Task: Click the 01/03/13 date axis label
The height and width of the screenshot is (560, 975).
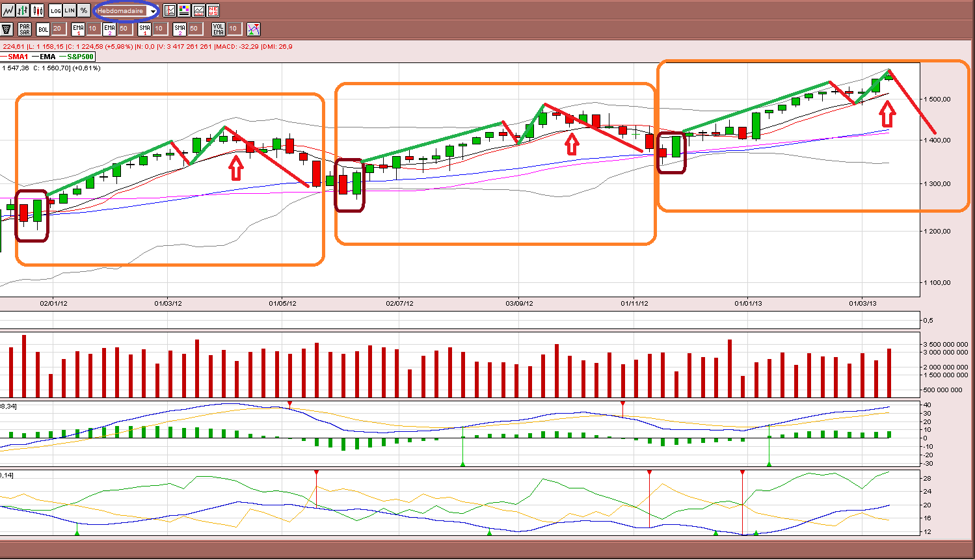Action: (862, 304)
